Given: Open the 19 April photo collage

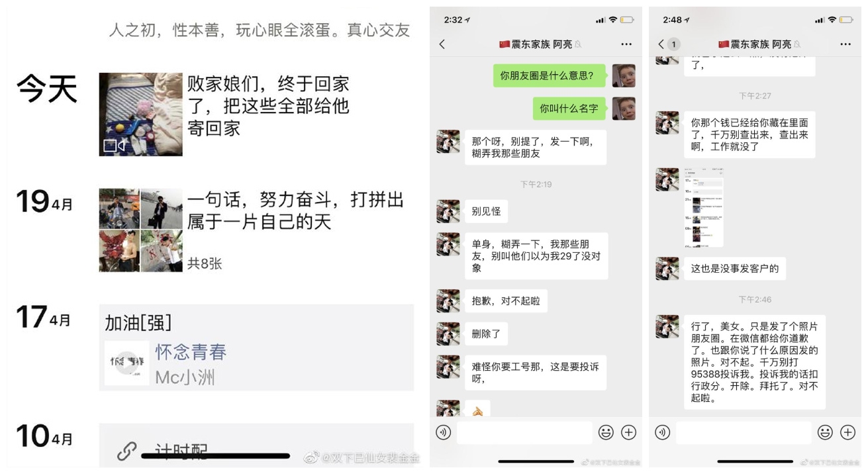Looking at the screenshot, I should (x=140, y=230).
